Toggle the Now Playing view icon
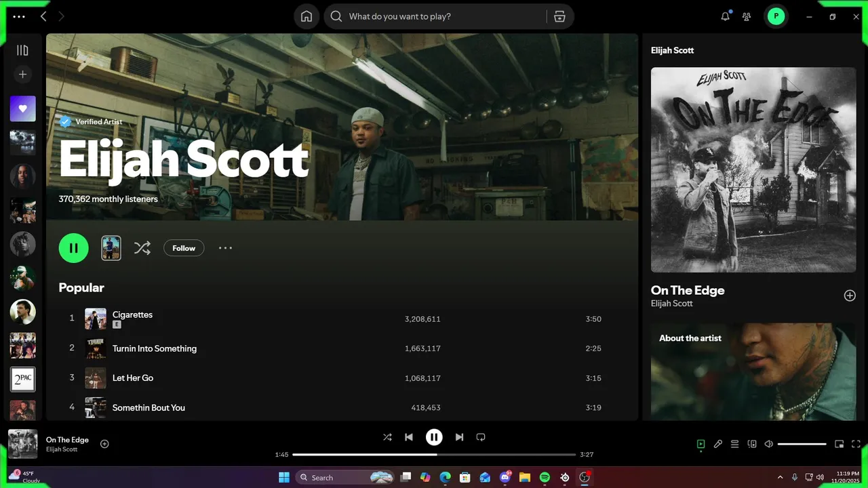This screenshot has height=488, width=868. [701, 444]
